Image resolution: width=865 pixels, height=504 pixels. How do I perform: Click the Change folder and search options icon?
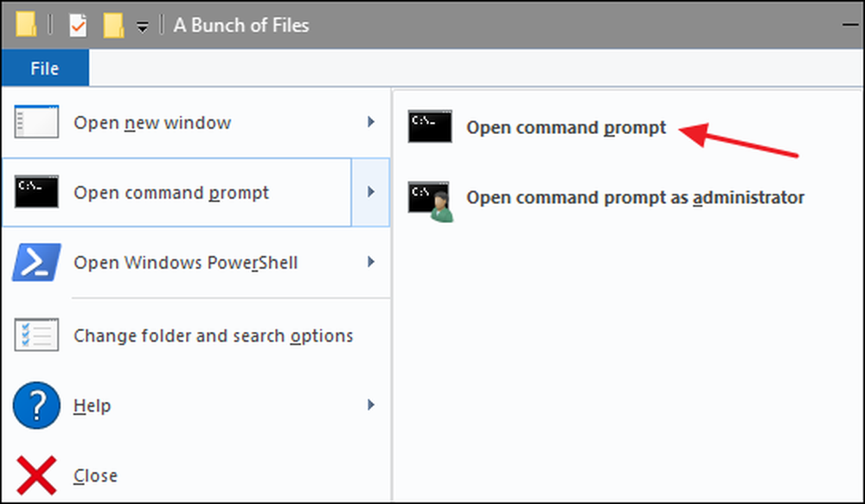point(36,335)
